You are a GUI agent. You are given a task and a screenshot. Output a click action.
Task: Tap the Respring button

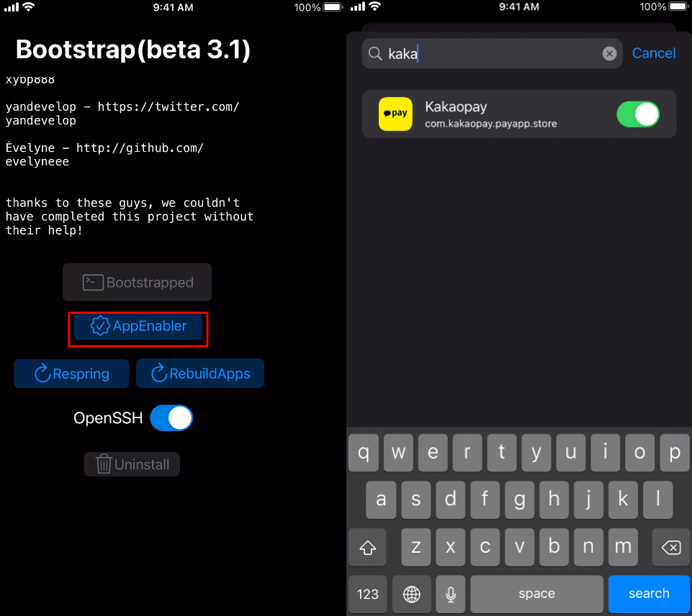[x=71, y=373]
